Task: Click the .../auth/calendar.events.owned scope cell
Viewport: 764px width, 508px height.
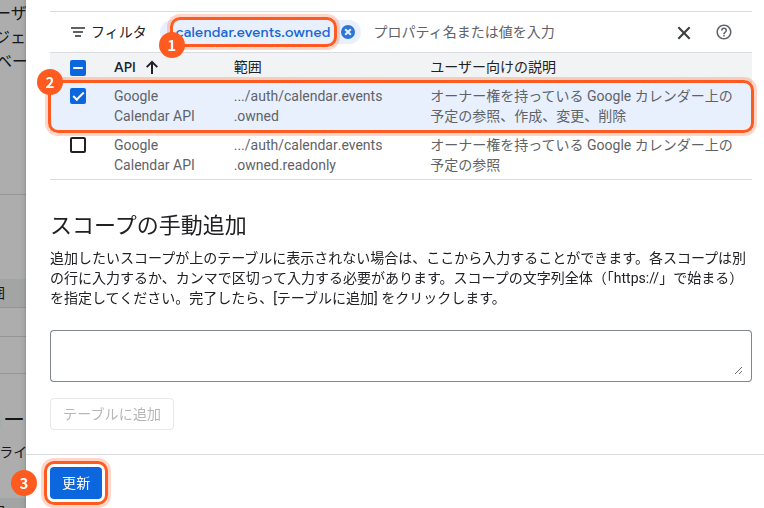Action: [x=308, y=106]
